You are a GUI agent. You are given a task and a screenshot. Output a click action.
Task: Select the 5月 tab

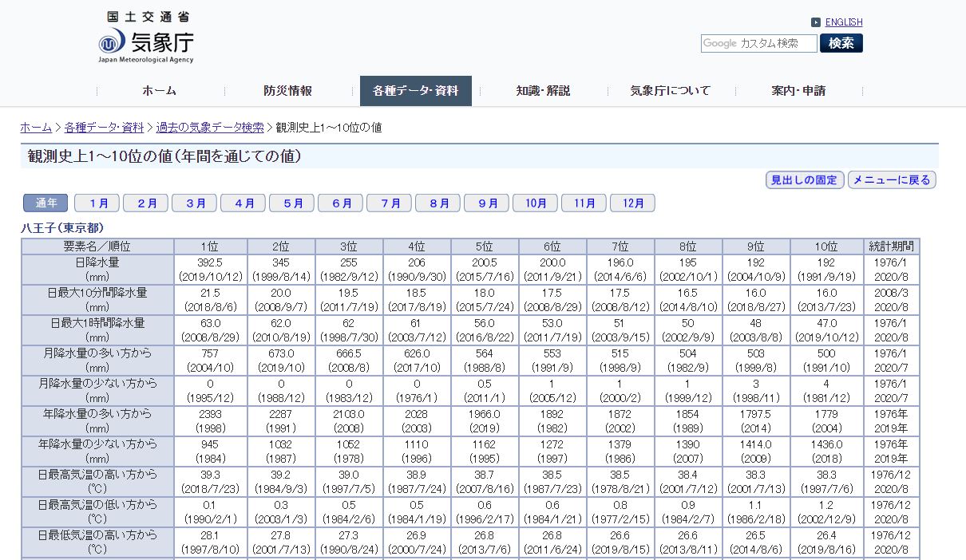291,203
